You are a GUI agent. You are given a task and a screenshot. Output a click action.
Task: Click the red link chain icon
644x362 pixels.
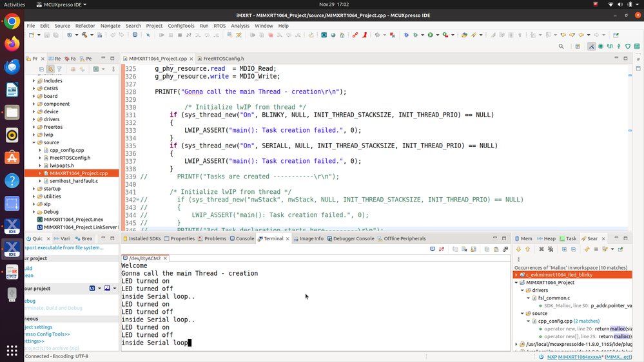point(355,35)
